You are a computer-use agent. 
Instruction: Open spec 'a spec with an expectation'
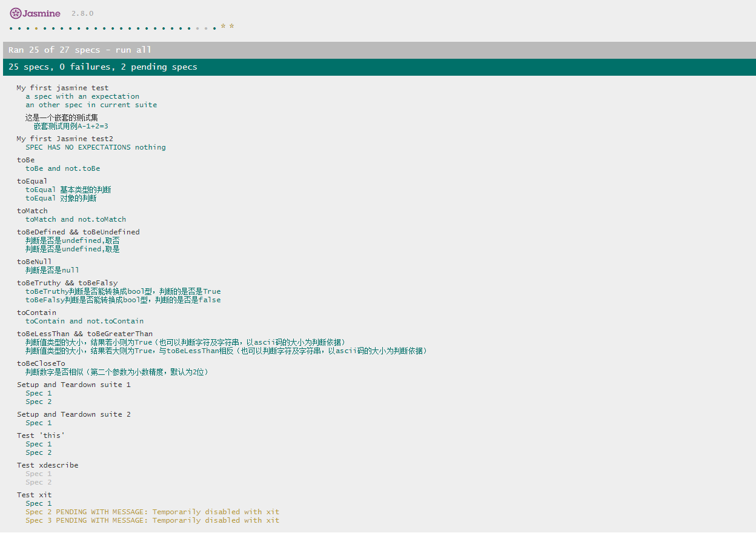coord(82,96)
